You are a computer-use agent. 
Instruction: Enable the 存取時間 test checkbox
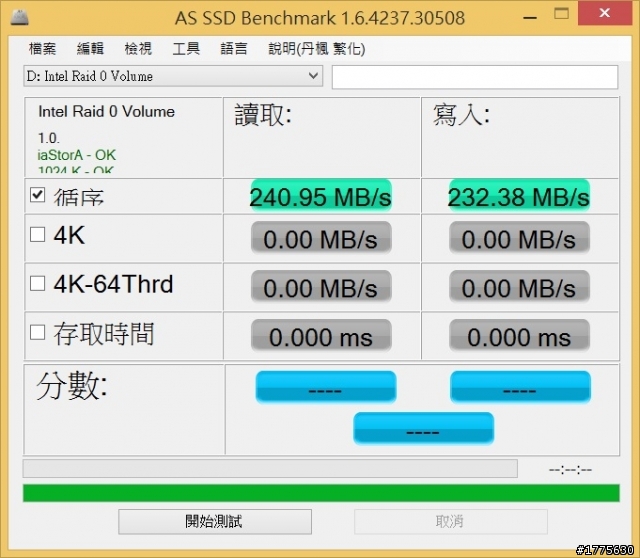pos(38,332)
